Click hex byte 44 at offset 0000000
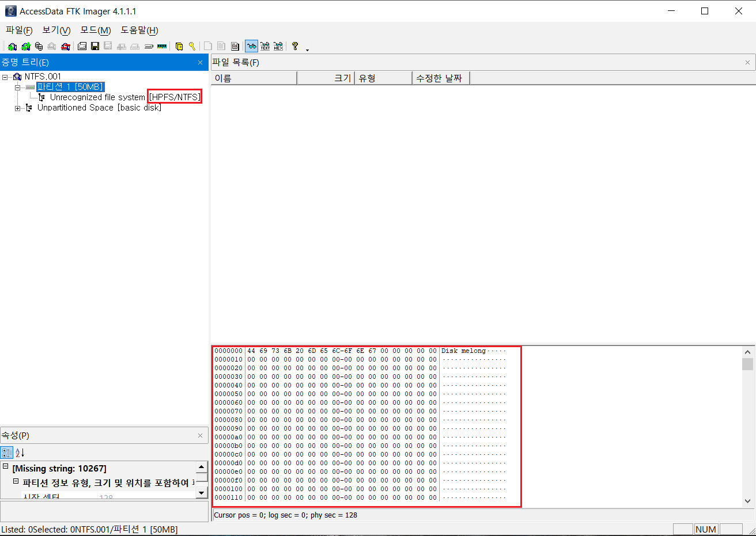 (x=251, y=351)
